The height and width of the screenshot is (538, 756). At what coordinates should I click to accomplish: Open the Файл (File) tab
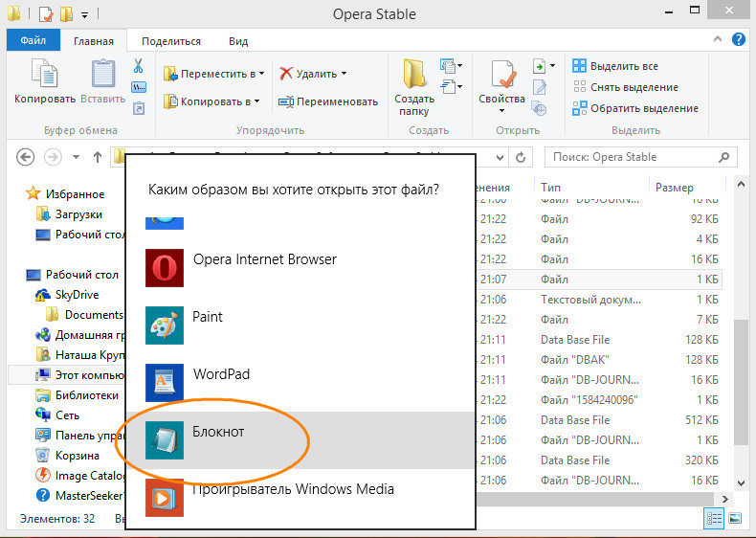coord(33,40)
